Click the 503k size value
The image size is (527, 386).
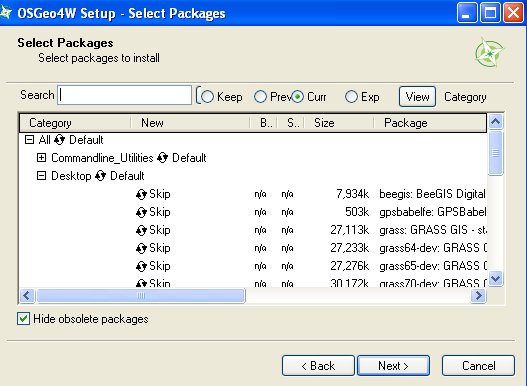[x=357, y=212]
